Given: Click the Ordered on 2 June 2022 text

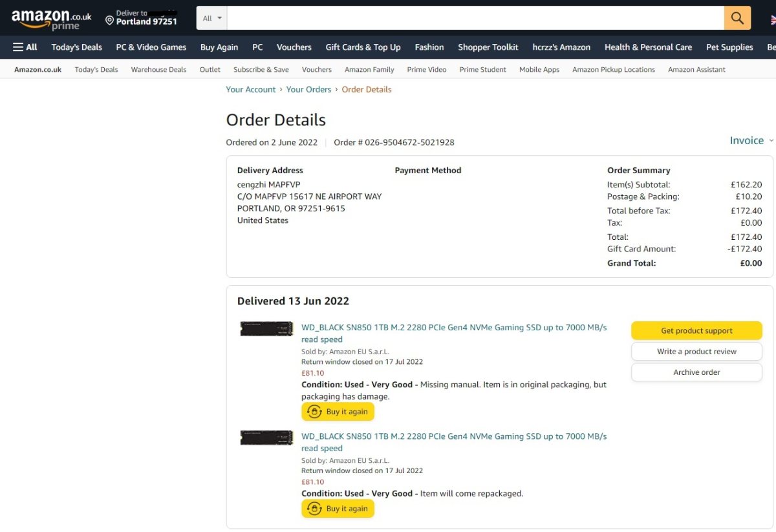Looking at the screenshot, I should [x=272, y=142].
